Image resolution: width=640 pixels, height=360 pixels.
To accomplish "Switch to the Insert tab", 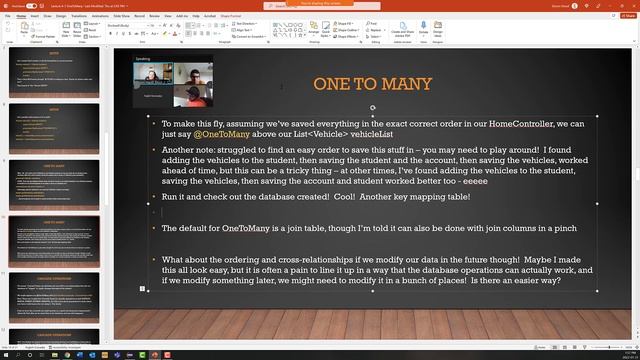I will pyautogui.click(x=35, y=16).
